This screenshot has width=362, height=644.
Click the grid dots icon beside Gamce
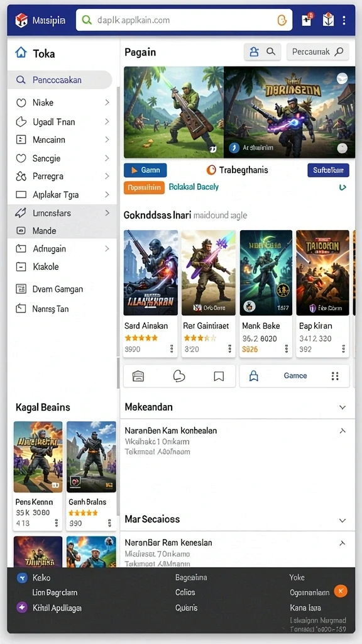point(335,376)
